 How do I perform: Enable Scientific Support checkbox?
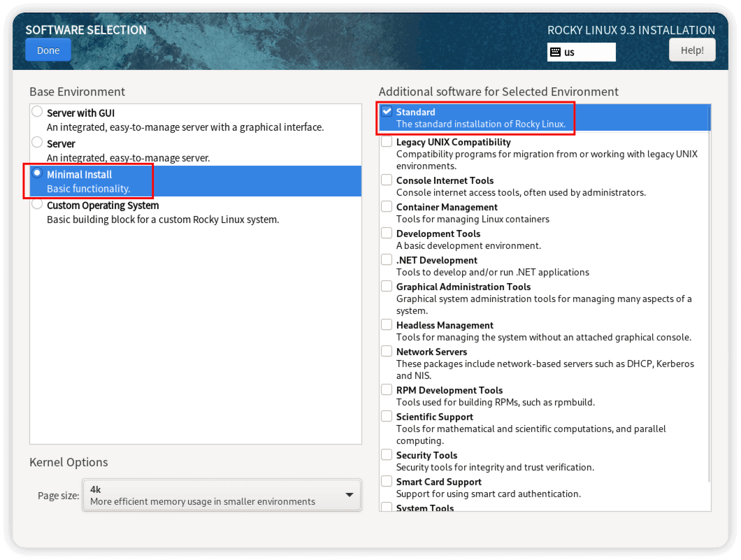coord(387,417)
